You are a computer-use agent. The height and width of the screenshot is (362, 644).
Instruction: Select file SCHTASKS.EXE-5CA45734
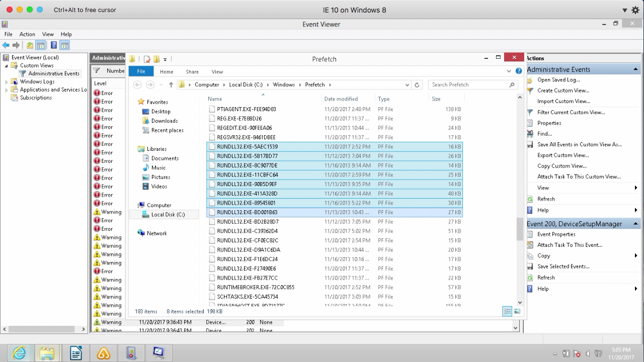(x=334, y=297)
